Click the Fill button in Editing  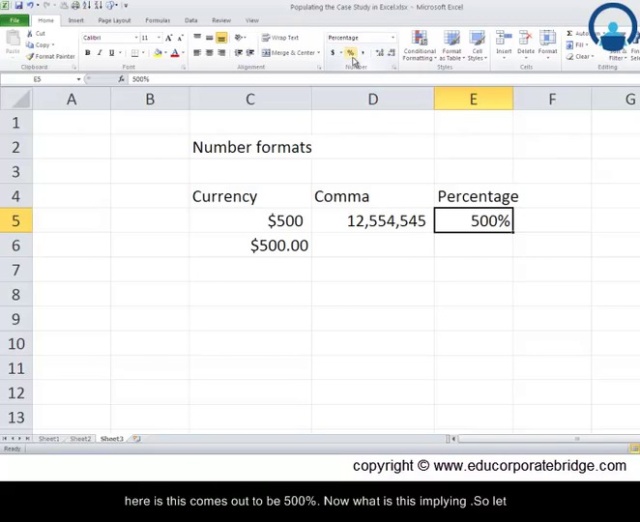tap(577, 45)
